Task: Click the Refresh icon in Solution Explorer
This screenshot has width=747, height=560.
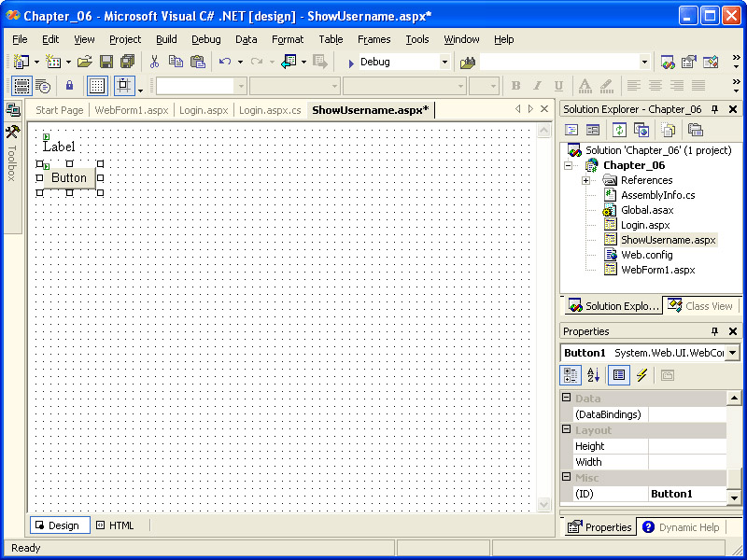Action: [x=618, y=130]
